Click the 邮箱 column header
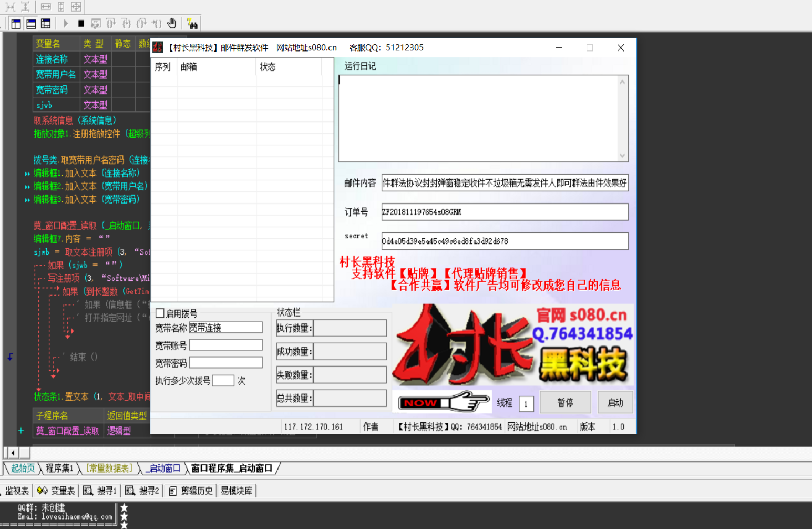812x529 pixels. click(217, 67)
